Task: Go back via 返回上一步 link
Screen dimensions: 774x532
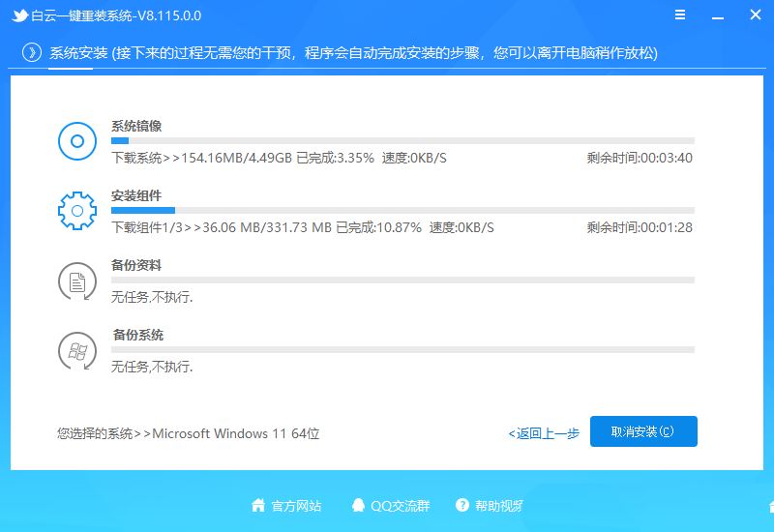Action: tap(544, 433)
